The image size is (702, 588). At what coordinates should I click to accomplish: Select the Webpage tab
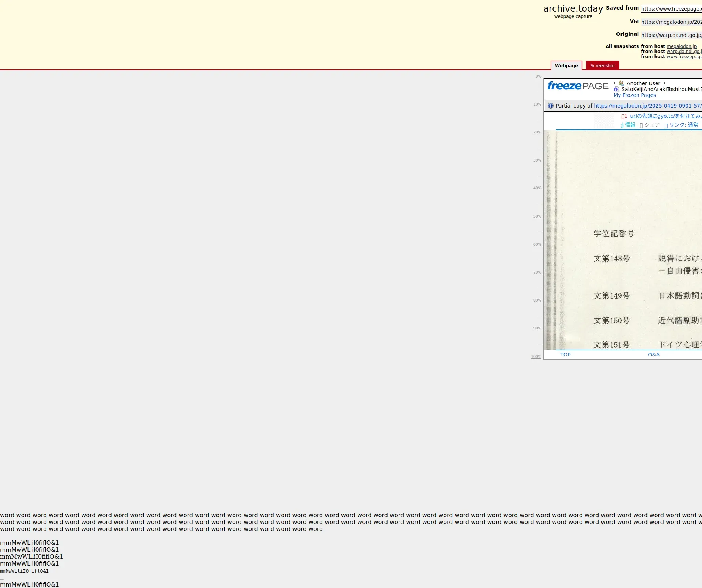566,66
